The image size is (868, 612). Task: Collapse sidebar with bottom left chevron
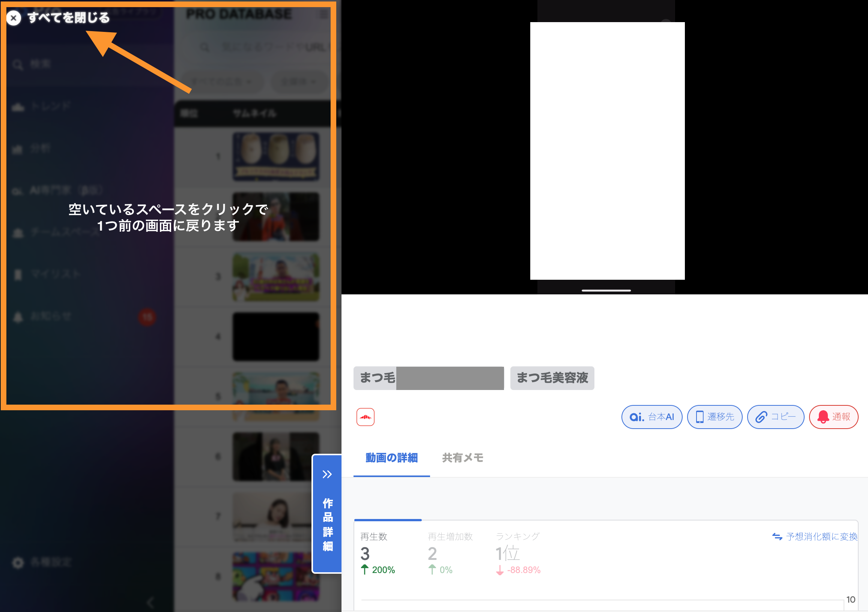150,602
